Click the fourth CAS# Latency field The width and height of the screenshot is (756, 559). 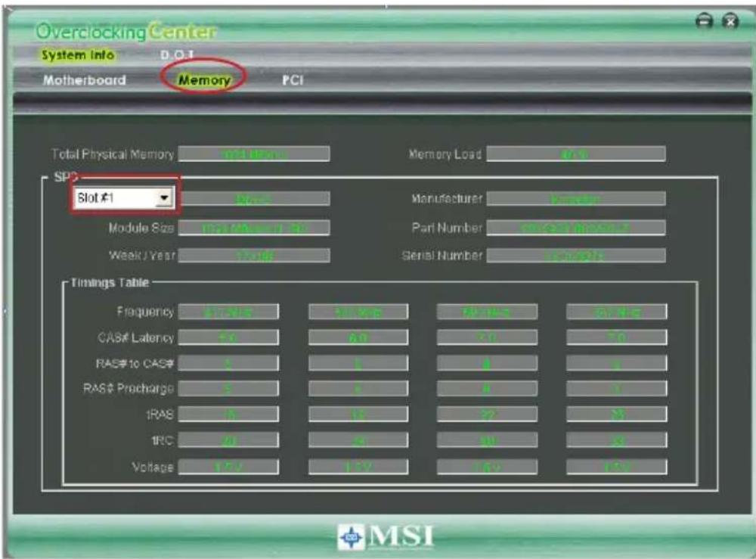tap(617, 337)
